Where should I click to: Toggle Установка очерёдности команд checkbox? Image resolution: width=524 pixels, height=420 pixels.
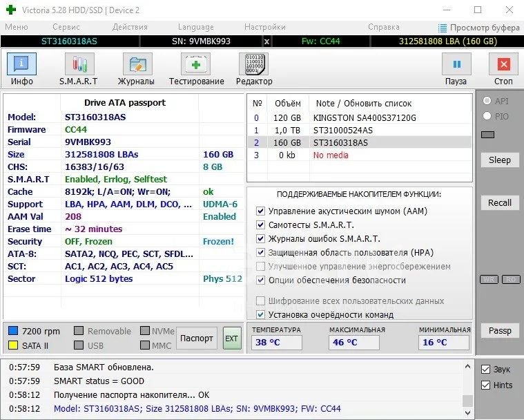[x=260, y=315]
